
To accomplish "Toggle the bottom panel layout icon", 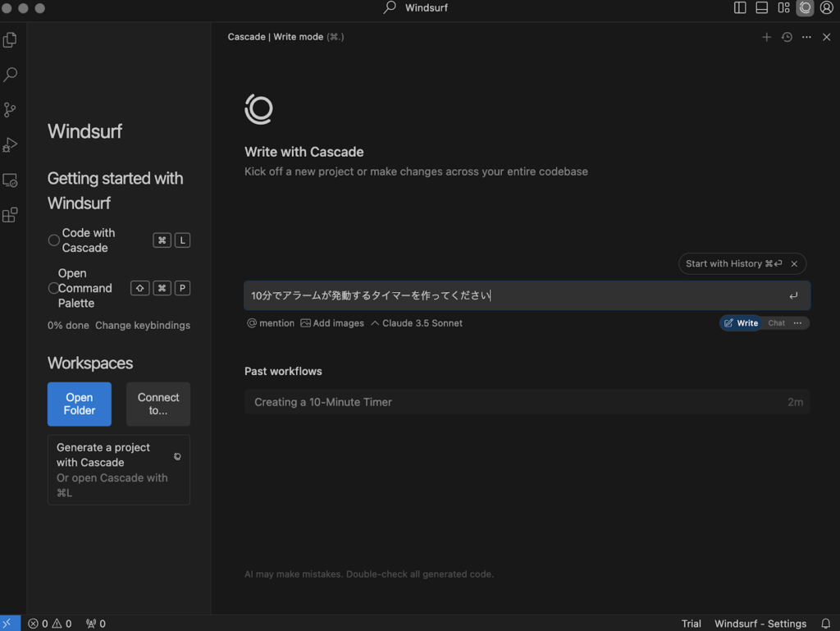I will click(762, 7).
